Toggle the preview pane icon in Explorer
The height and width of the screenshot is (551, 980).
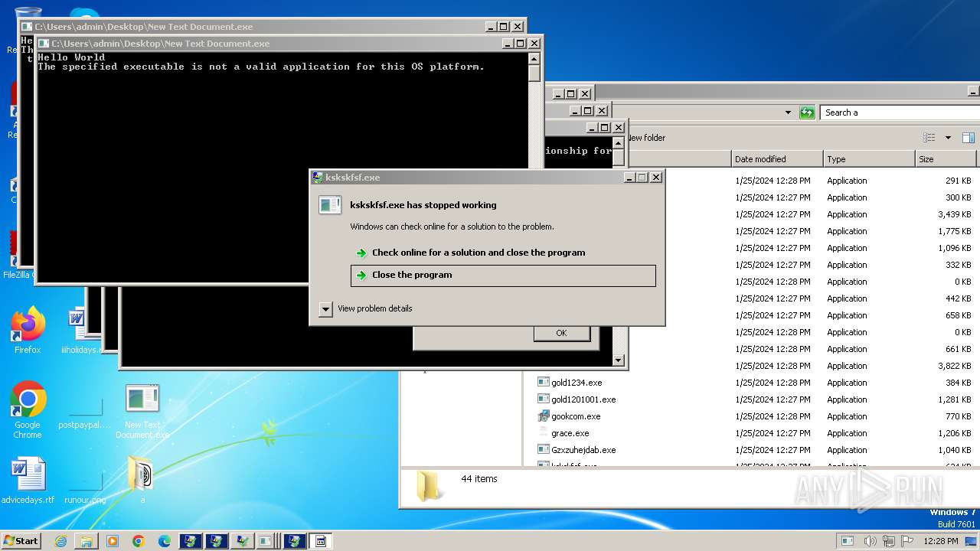(968, 138)
